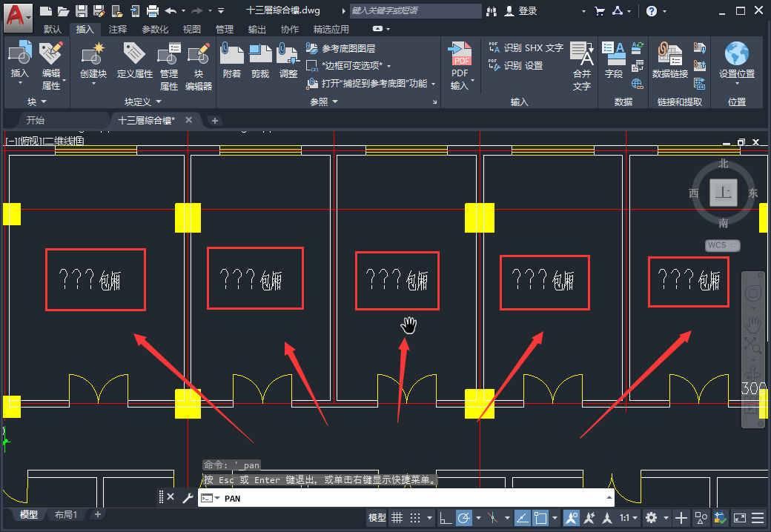Click 参考底图图层 button
The height and width of the screenshot is (532, 771).
[341, 48]
